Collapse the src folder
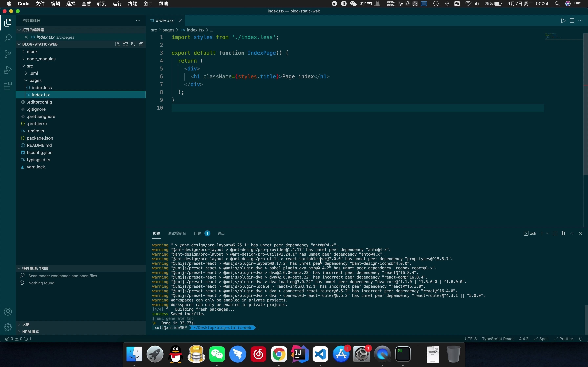Image resolution: width=588 pixels, height=367 pixels. (30, 66)
